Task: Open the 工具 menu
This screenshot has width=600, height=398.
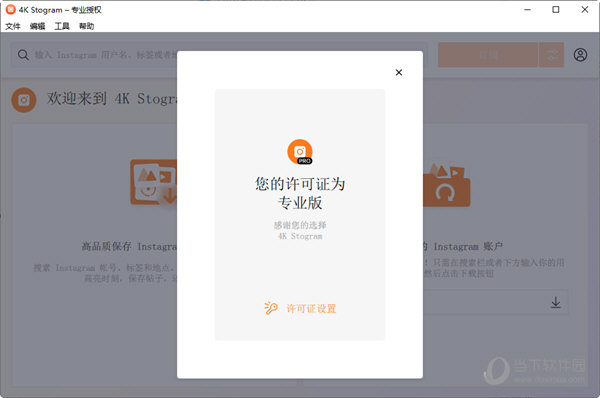Action: click(x=62, y=26)
